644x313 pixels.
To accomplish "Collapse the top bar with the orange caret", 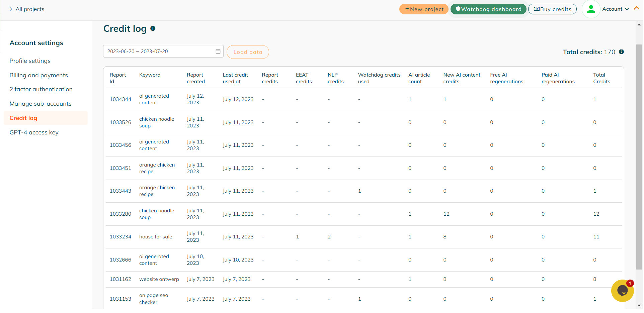I will pyautogui.click(x=637, y=9).
